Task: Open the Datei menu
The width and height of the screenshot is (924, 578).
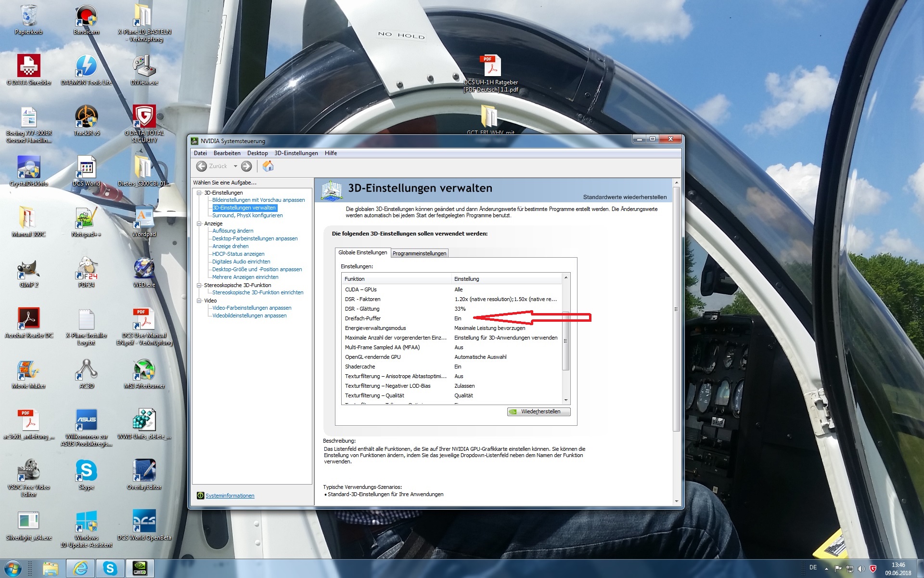Action: tap(200, 153)
